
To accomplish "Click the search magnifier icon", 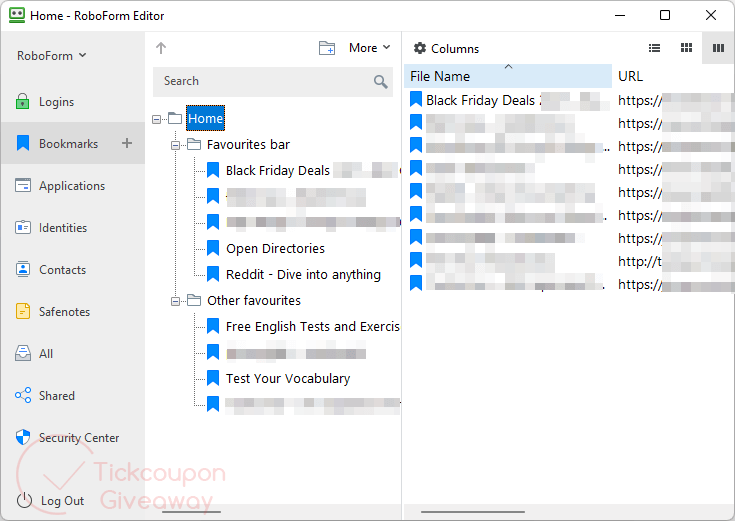I will point(381,82).
